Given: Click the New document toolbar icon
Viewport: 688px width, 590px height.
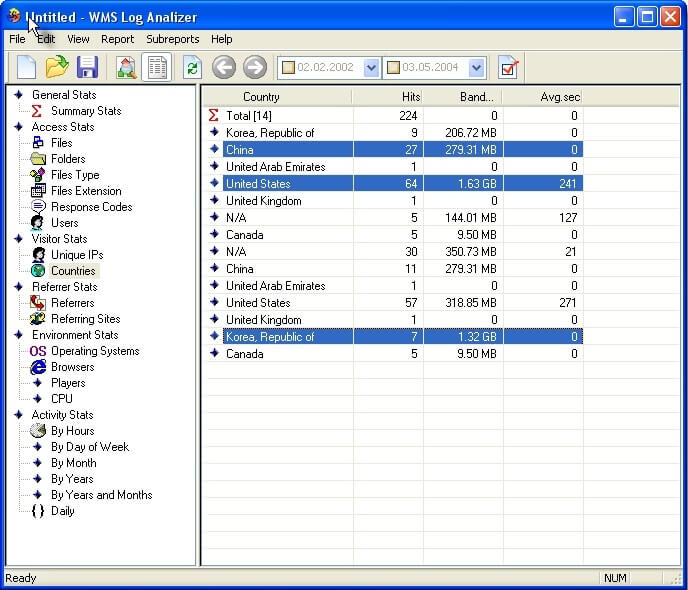Looking at the screenshot, I should [26, 68].
